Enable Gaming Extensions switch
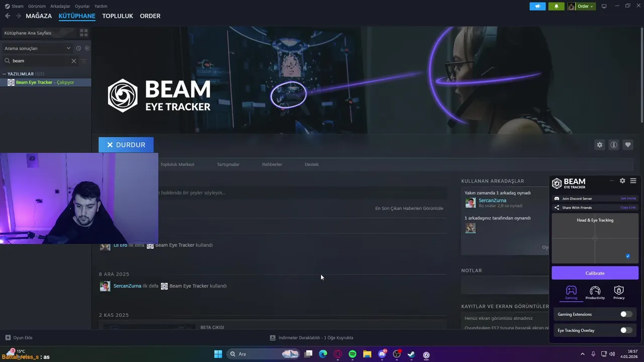The height and width of the screenshot is (362, 644). [x=626, y=314]
